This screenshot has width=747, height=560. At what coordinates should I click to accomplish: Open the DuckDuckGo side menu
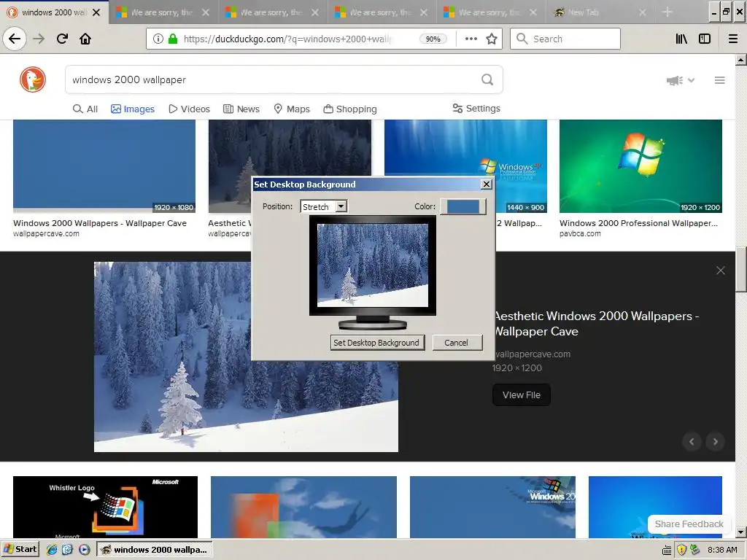[720, 80]
